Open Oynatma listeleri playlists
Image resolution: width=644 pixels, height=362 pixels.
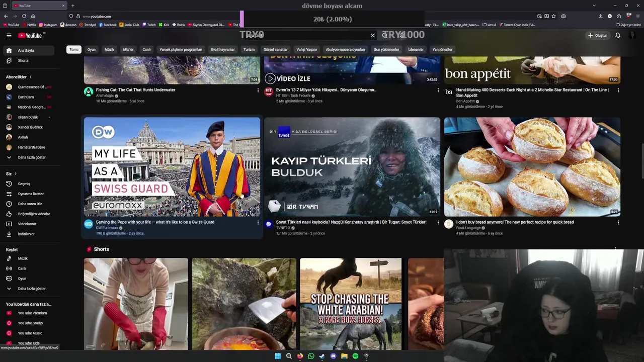click(30, 194)
